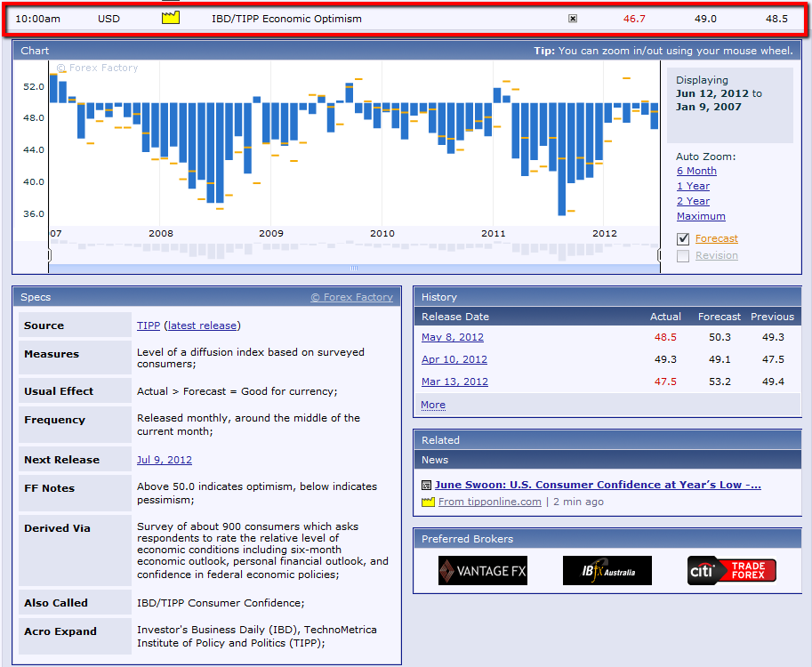Open the Forex Factory copyright link in Specs
812x667 pixels.
(x=351, y=297)
